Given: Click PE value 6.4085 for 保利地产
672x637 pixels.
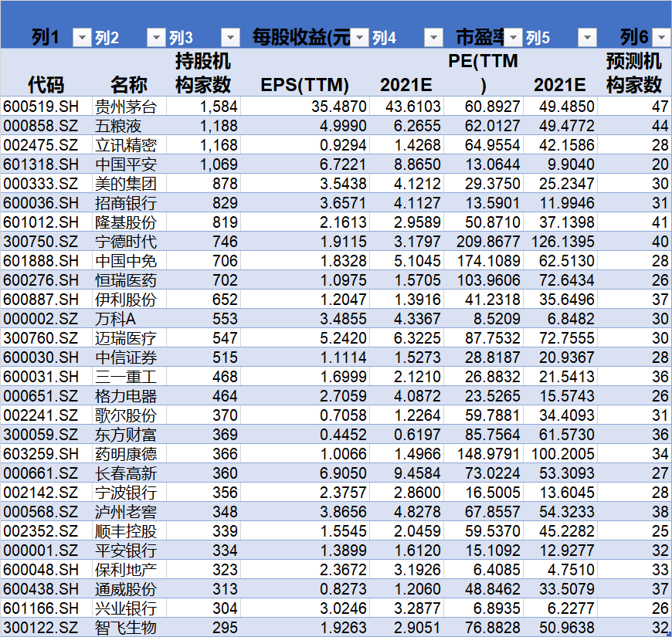Looking at the screenshot, I should point(483,569).
